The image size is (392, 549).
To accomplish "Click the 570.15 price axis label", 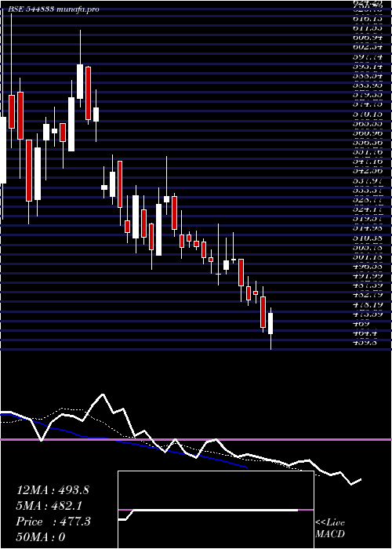I will pos(368,115).
